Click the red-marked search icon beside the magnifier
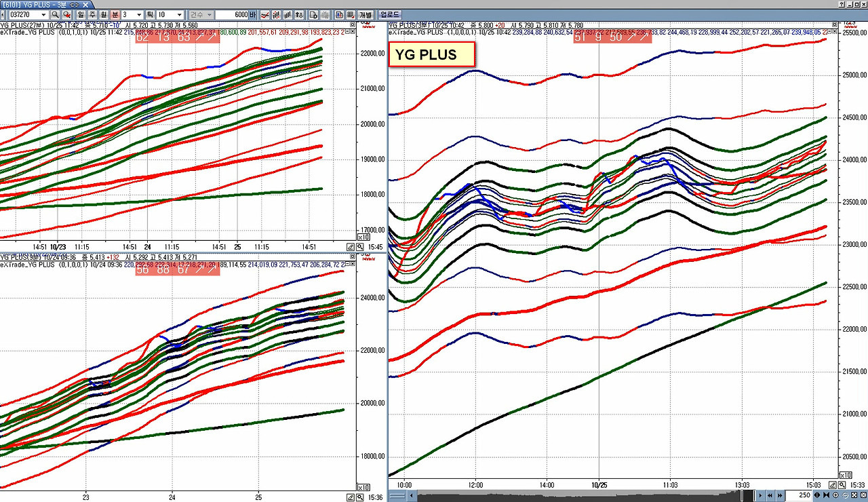 [x=67, y=14]
